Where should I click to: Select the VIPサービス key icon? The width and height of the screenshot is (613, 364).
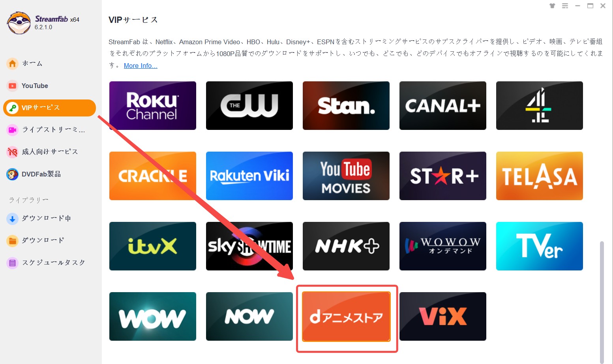click(12, 108)
